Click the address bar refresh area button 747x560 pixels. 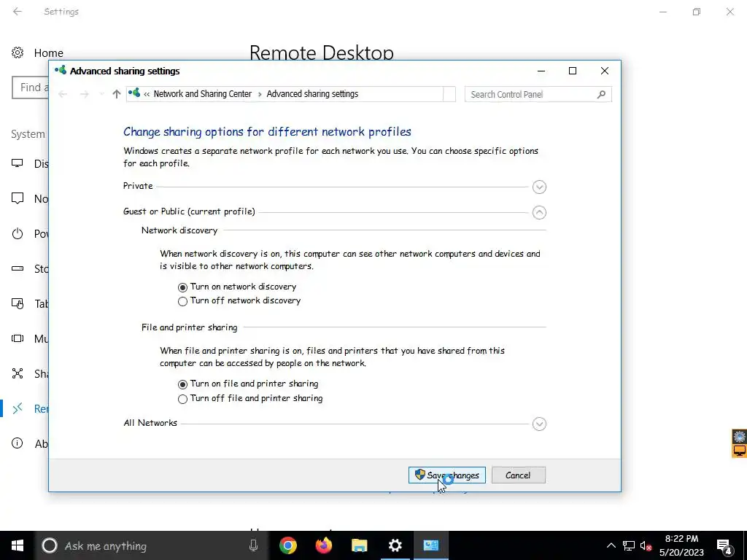(x=449, y=94)
